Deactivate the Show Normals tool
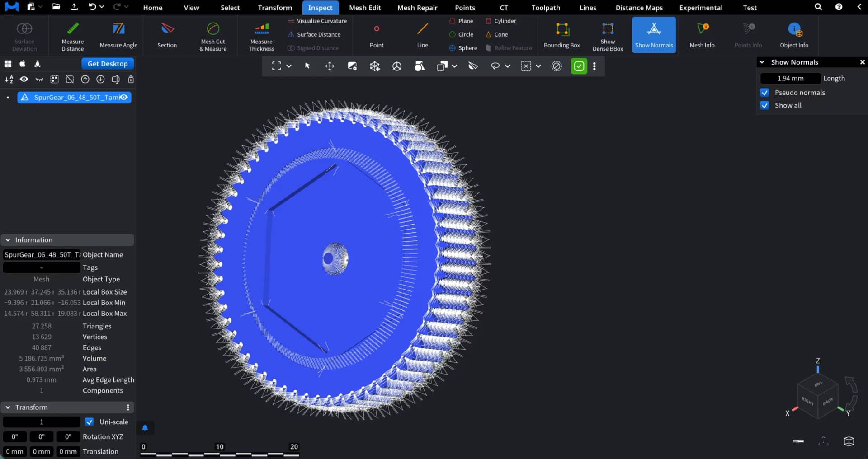The image size is (868, 459). 654,35
